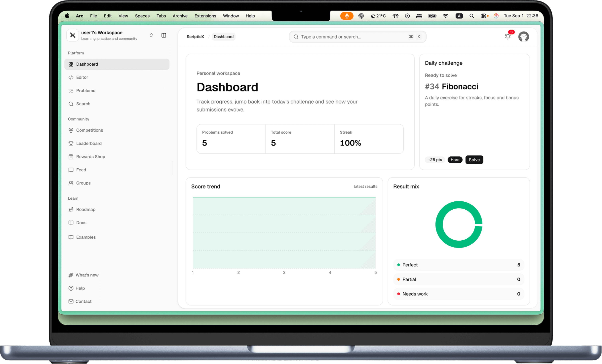Open Spotlight search in the menu bar
The height and width of the screenshot is (364, 602).
click(472, 16)
